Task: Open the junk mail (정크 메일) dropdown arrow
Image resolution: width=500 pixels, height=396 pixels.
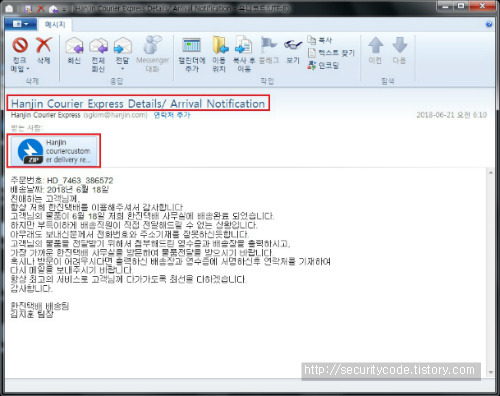Action: [x=28, y=69]
